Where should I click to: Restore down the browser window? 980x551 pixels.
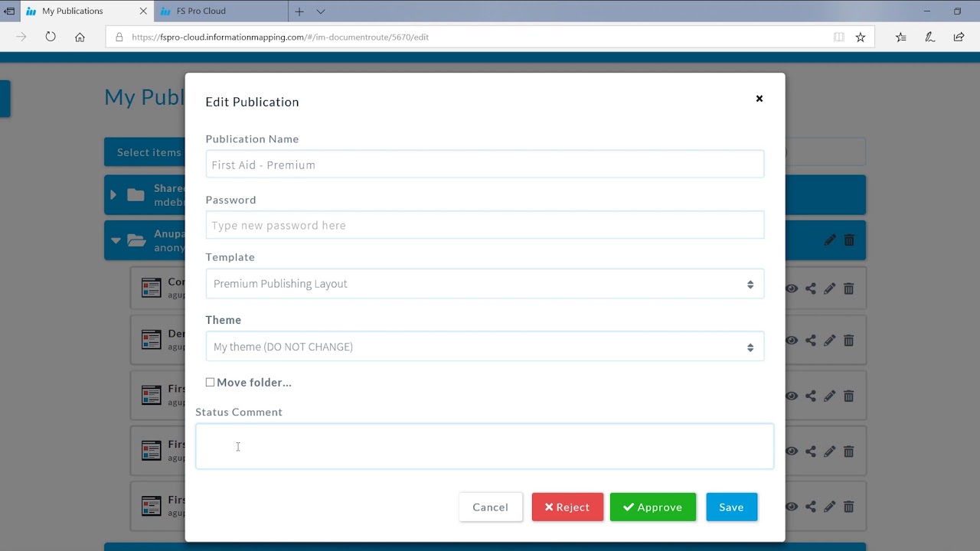pyautogui.click(x=957, y=11)
